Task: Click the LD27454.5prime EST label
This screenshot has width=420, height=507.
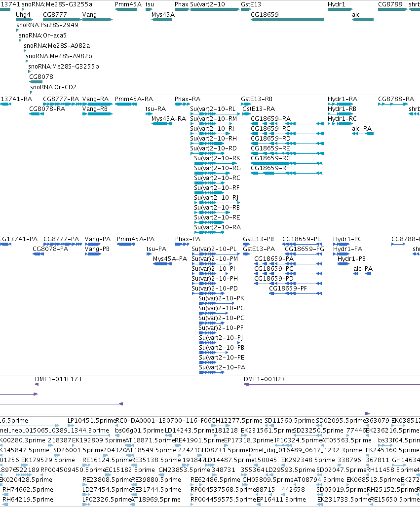Action: coord(107,490)
